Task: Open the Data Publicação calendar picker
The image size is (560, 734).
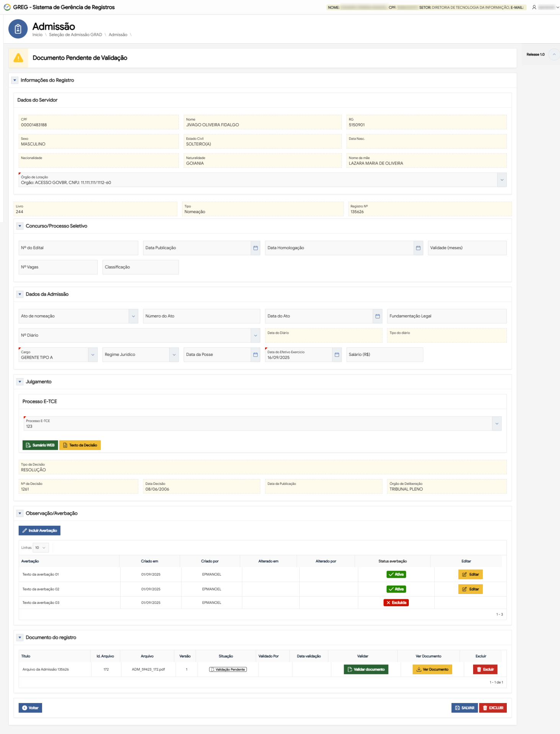Action: click(x=255, y=248)
